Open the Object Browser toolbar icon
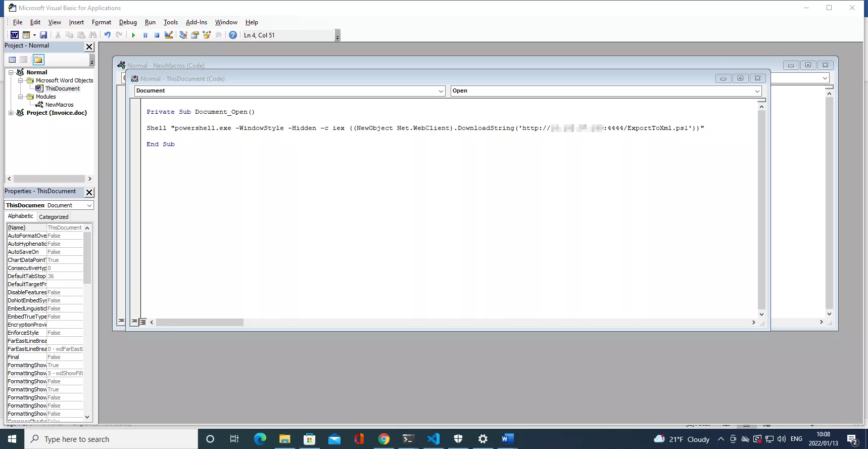This screenshot has height=449, width=868. 207,35
